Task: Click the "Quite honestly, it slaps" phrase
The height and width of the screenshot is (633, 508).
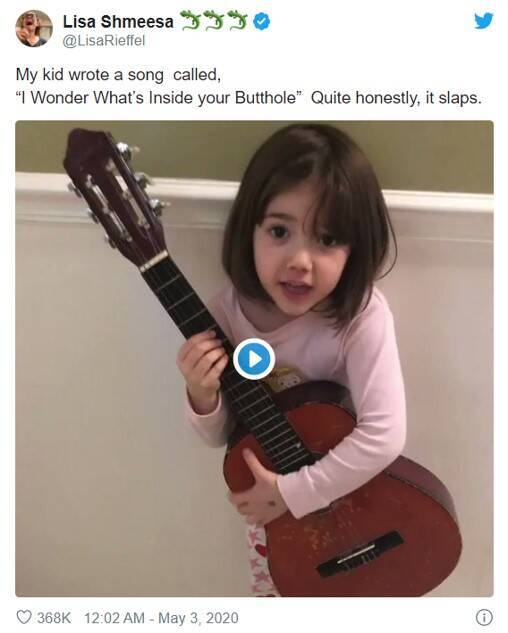Action: [397, 98]
